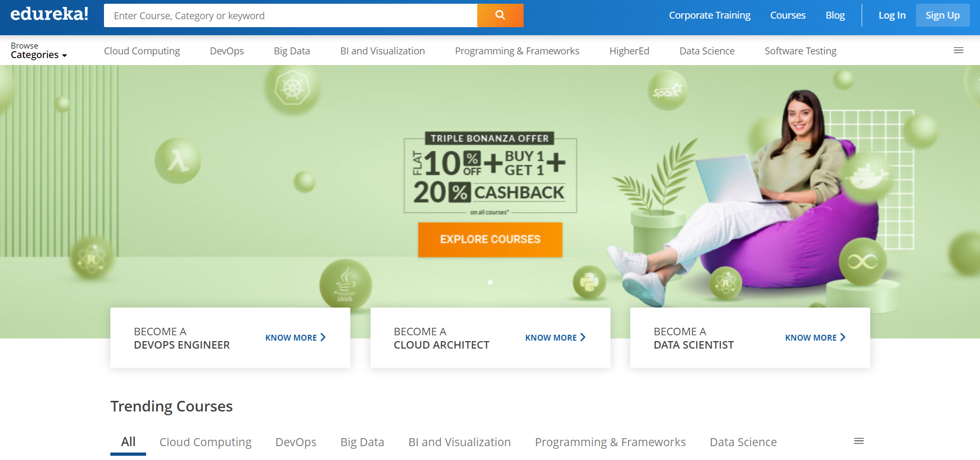Click the banner carousel indicator dot
The height and width of the screenshot is (460, 980).
(490, 283)
